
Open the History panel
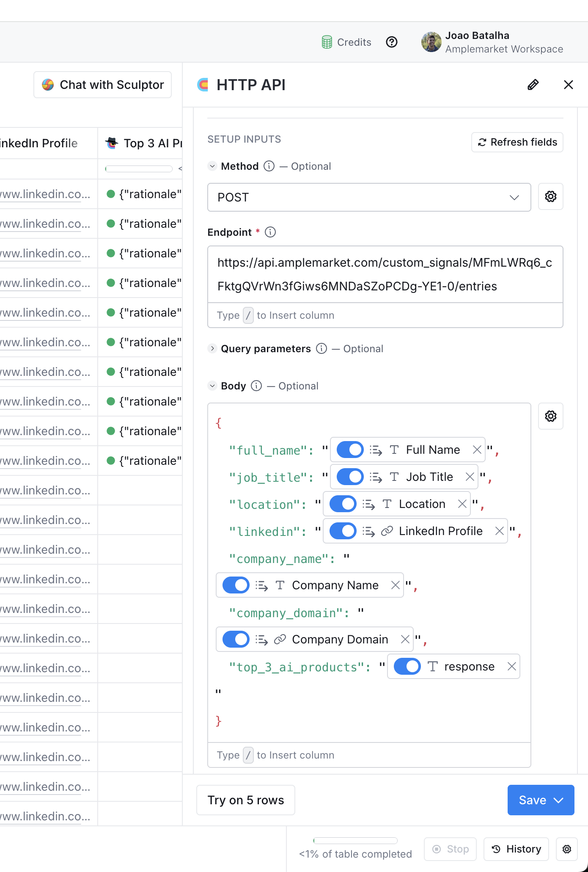516,849
